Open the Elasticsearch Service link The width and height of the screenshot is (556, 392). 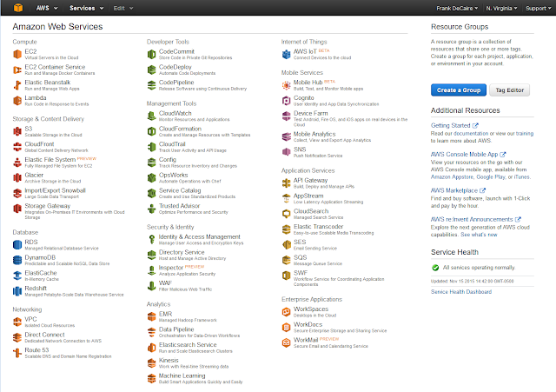point(188,345)
